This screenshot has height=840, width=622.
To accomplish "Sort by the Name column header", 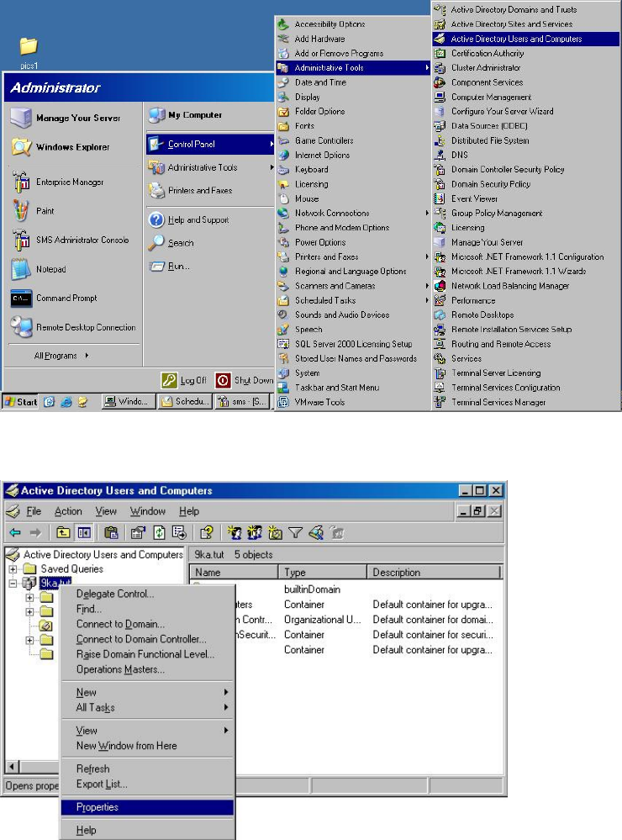I will tap(235, 572).
